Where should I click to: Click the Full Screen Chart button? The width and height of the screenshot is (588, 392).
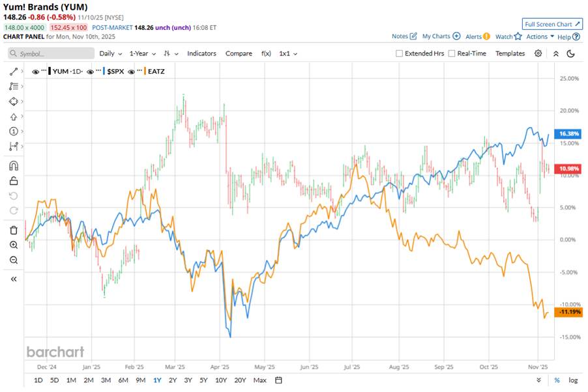(552, 23)
